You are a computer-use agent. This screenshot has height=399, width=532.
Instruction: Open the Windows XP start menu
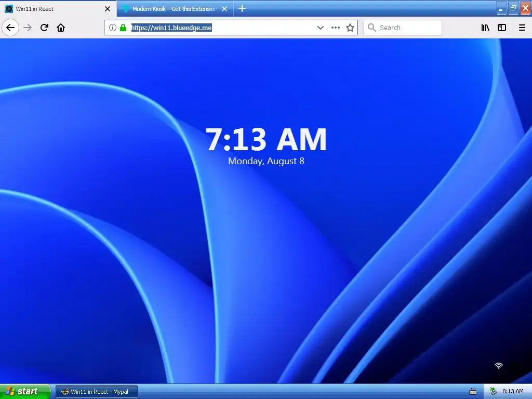tap(24, 392)
